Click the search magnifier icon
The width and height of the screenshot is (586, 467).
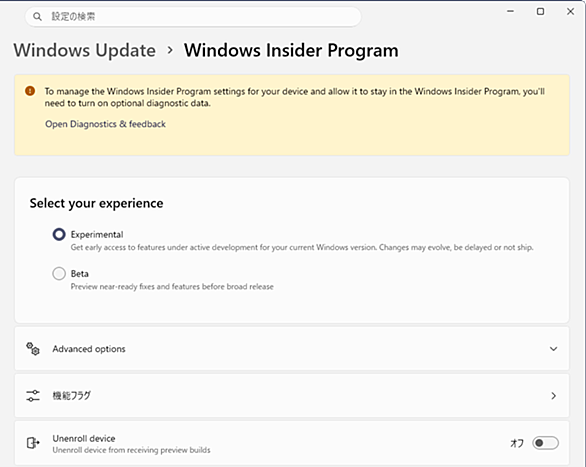coord(37,16)
